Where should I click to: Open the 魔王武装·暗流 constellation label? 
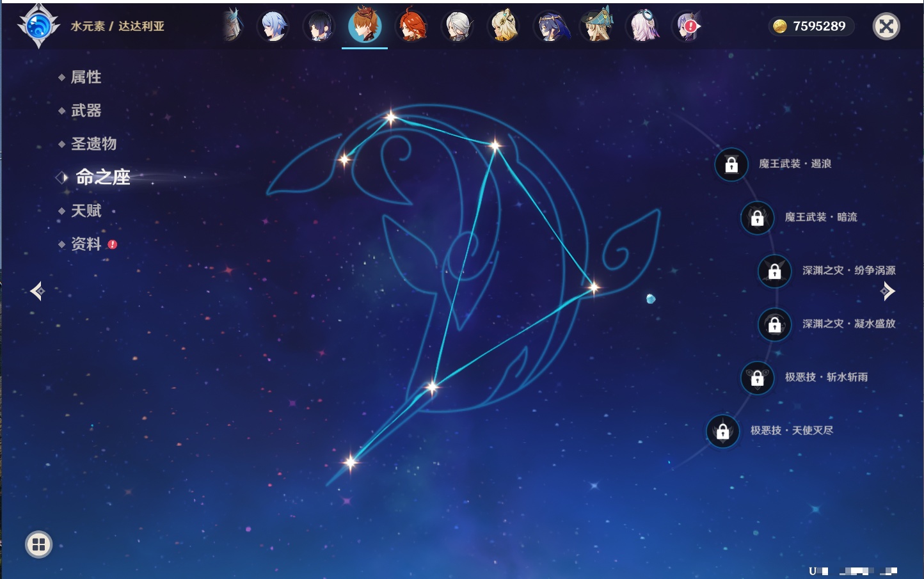821,218
